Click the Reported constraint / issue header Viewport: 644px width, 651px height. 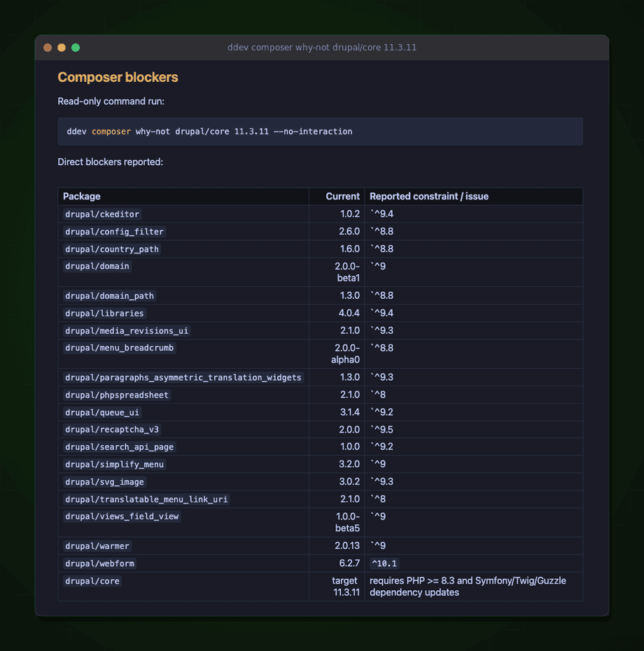[429, 197]
